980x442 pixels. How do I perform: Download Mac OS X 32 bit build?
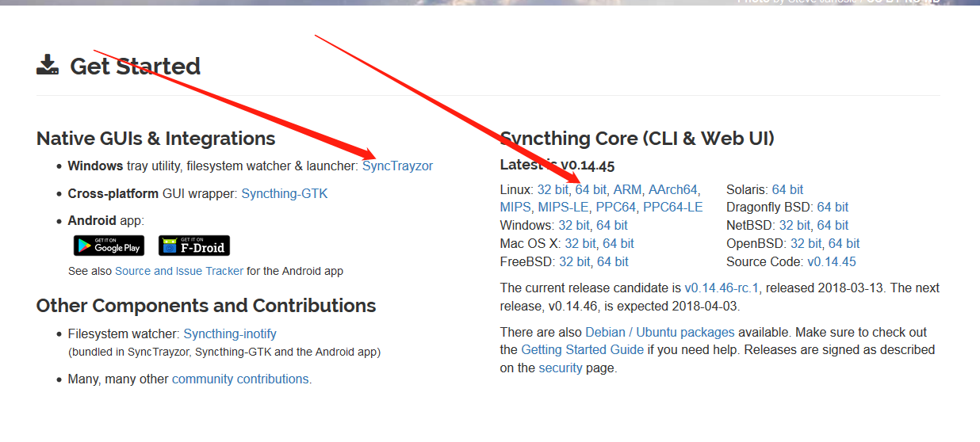point(580,244)
